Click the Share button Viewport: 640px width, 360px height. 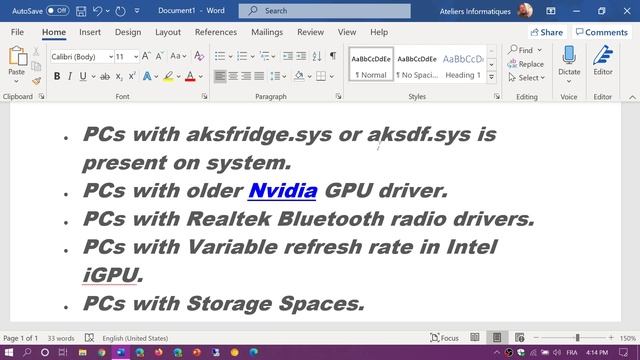[x=547, y=32]
